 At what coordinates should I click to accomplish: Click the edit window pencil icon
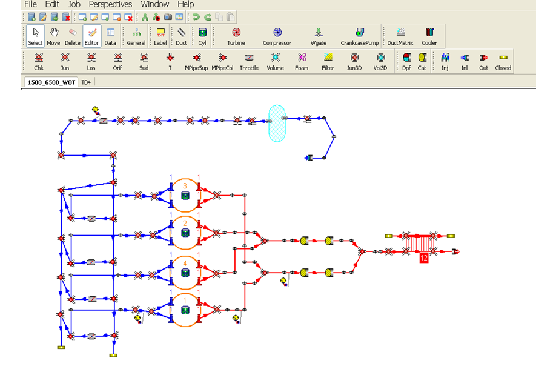[x=94, y=17]
